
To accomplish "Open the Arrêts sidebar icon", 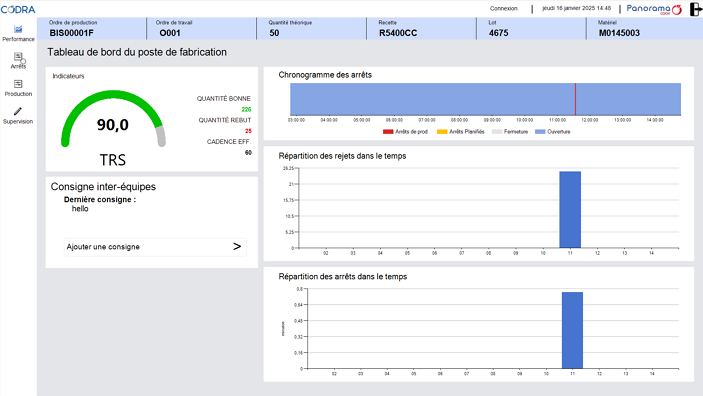I will [18, 57].
